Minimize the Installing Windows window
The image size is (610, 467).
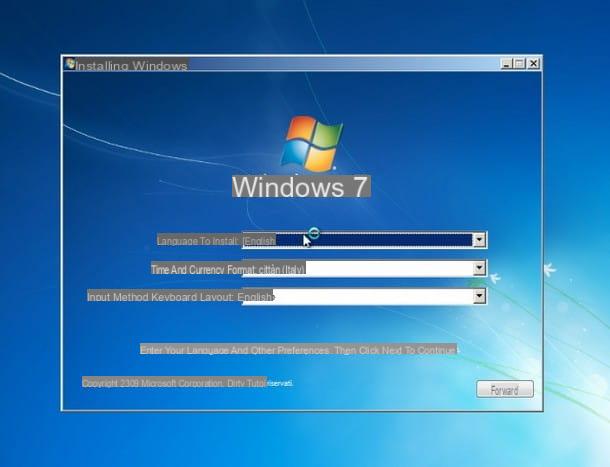(506, 64)
